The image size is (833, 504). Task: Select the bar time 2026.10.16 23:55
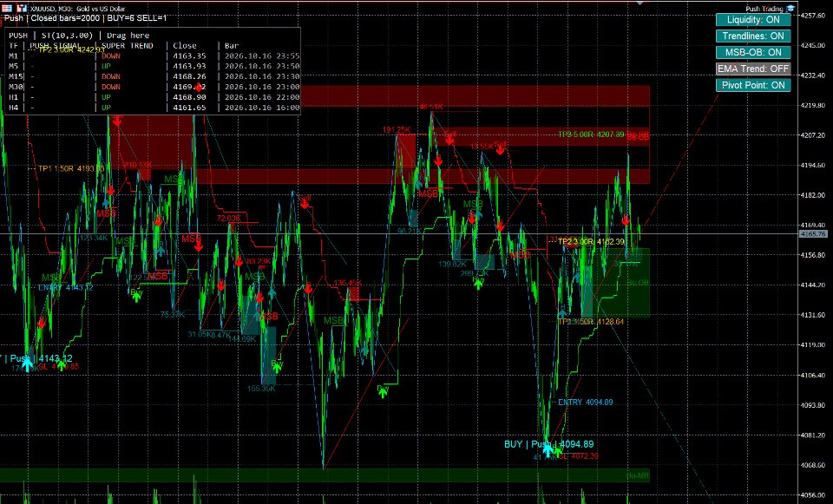point(262,56)
